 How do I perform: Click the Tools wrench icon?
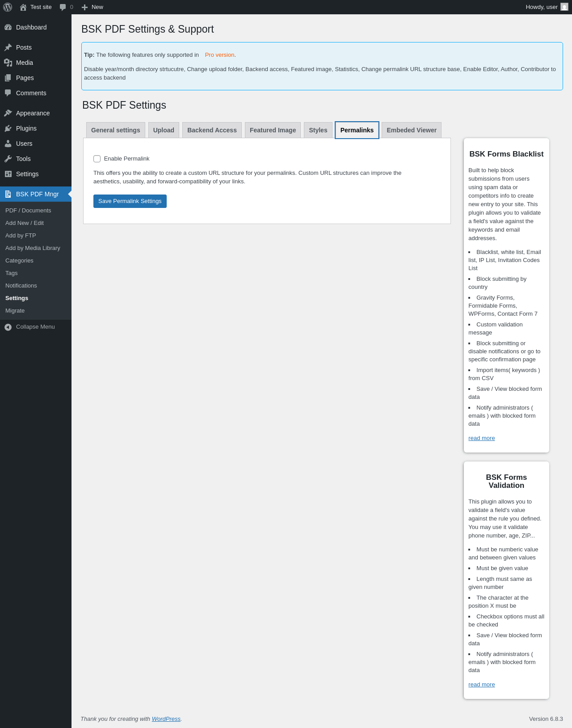tap(8, 159)
